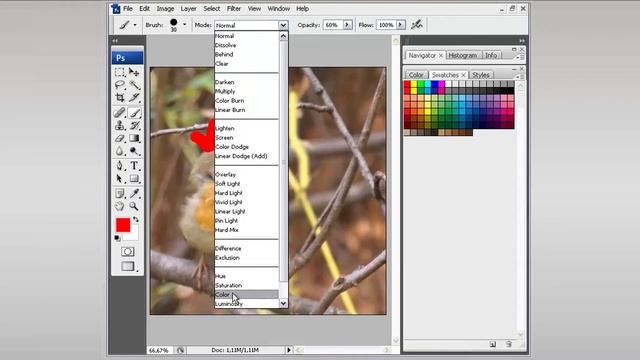This screenshot has width=640, height=360.
Task: Click the Flow value field
Action: coord(386,25)
